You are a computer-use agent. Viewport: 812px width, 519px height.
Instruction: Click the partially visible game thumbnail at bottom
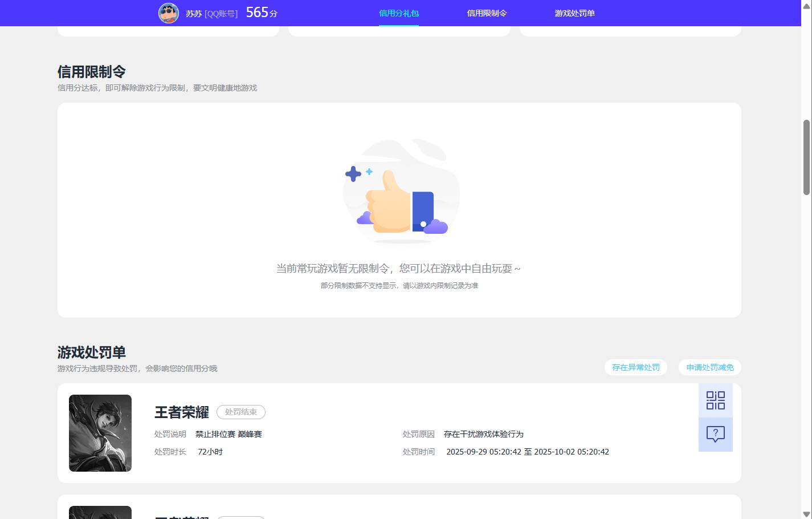pyautogui.click(x=100, y=512)
